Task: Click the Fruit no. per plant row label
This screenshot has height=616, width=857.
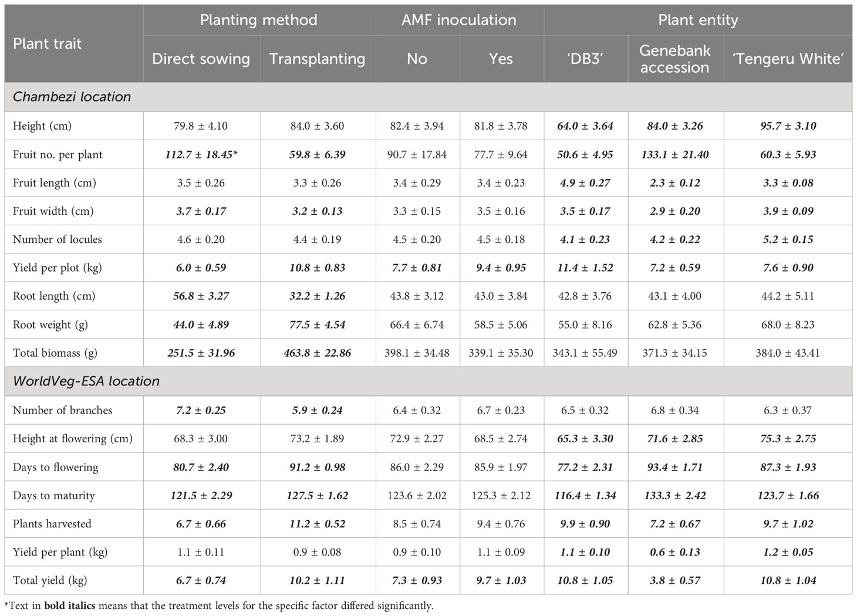Action: click(x=58, y=155)
